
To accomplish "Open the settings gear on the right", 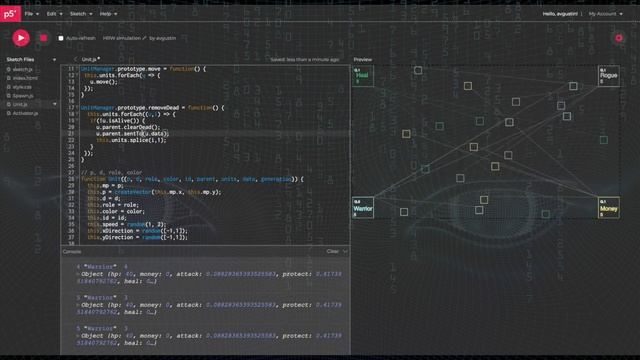I will [619, 38].
